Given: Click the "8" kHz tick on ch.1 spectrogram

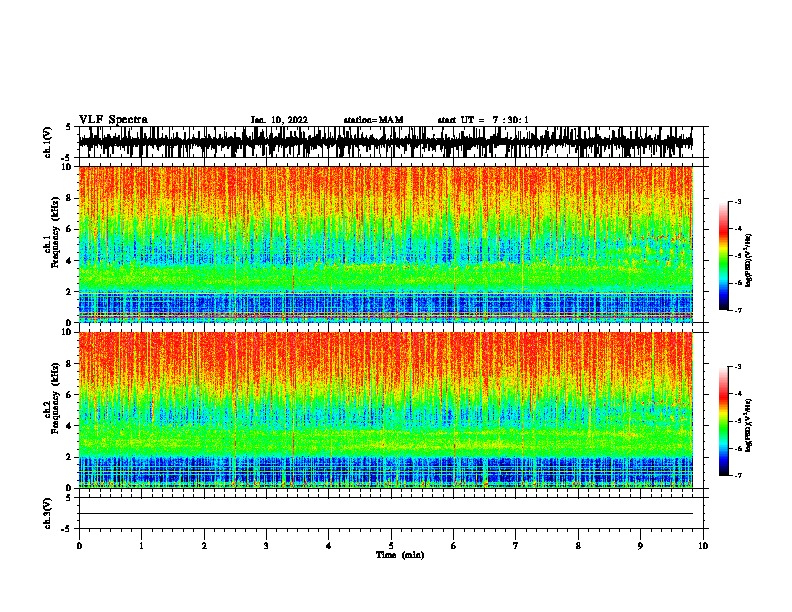Looking at the screenshot, I should click(70, 198).
